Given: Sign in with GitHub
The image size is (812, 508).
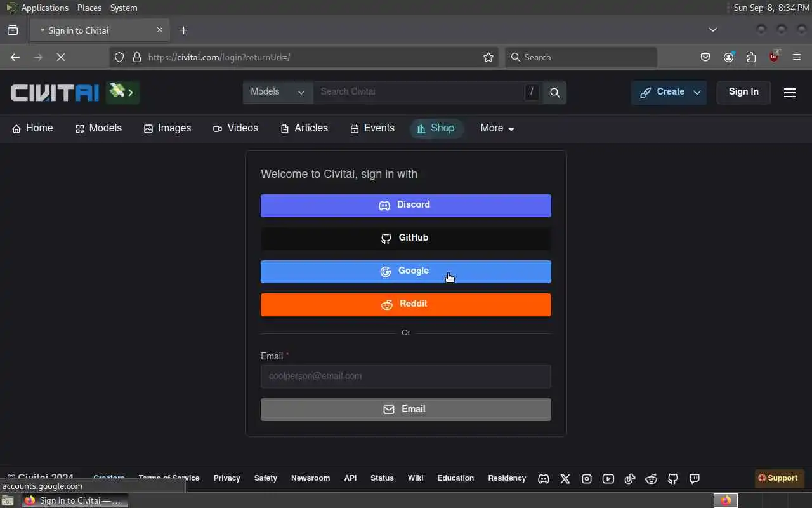Looking at the screenshot, I should click(406, 239).
